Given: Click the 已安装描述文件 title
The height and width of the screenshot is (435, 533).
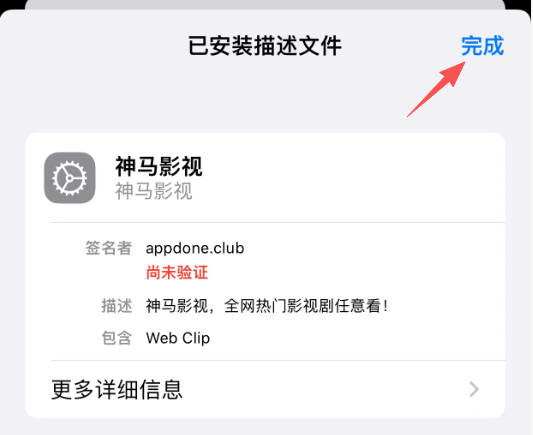Looking at the screenshot, I should pyautogui.click(x=265, y=46).
